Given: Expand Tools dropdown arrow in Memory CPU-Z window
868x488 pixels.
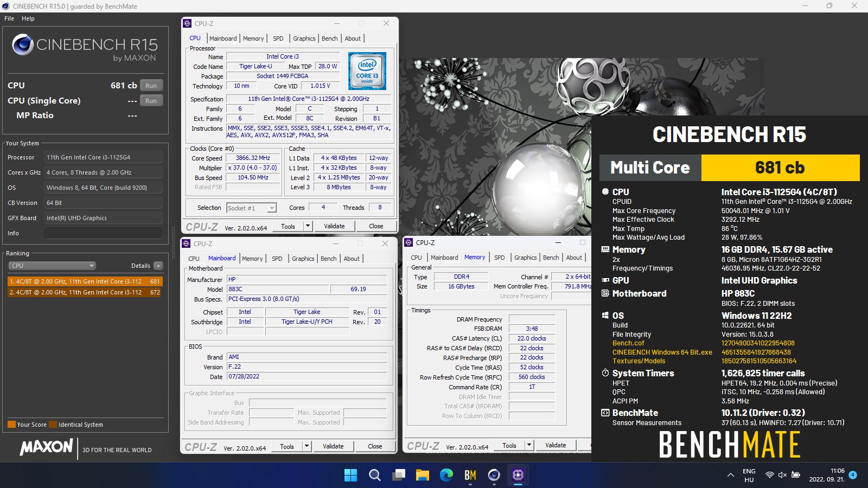Looking at the screenshot, I should (x=529, y=445).
